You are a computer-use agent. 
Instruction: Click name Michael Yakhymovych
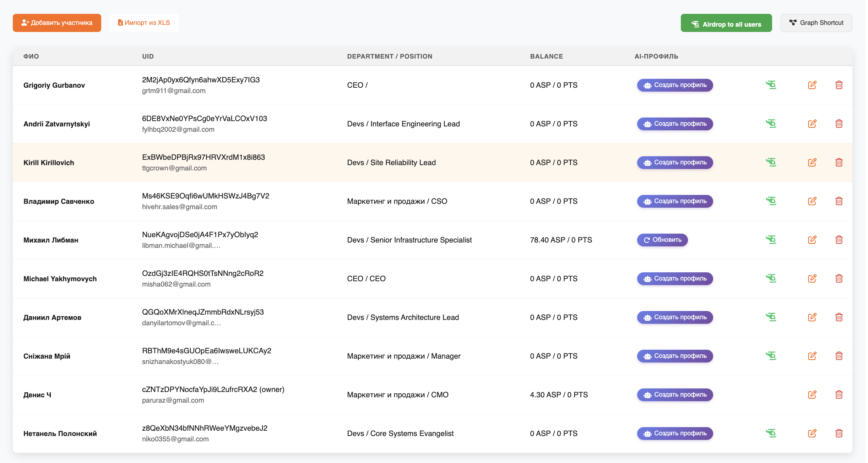pos(60,278)
